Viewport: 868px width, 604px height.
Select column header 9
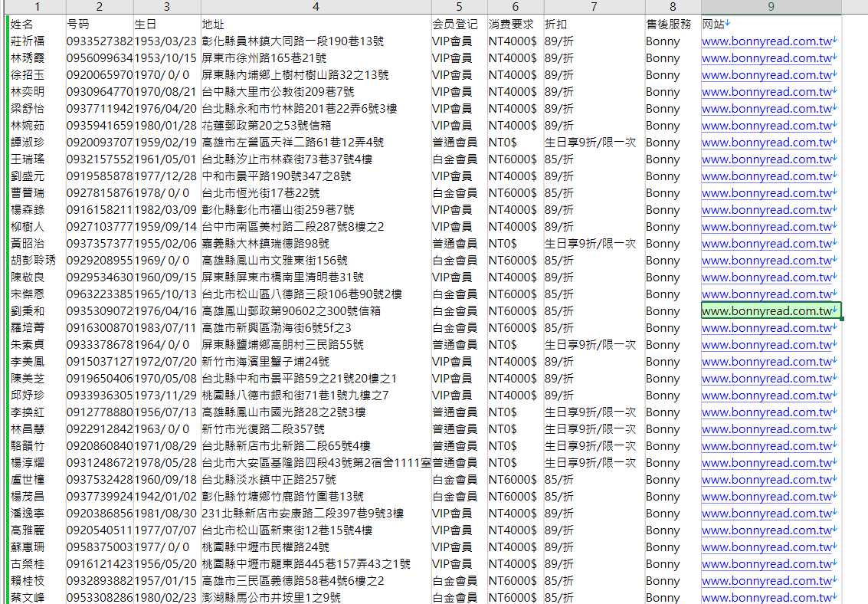(x=771, y=7)
